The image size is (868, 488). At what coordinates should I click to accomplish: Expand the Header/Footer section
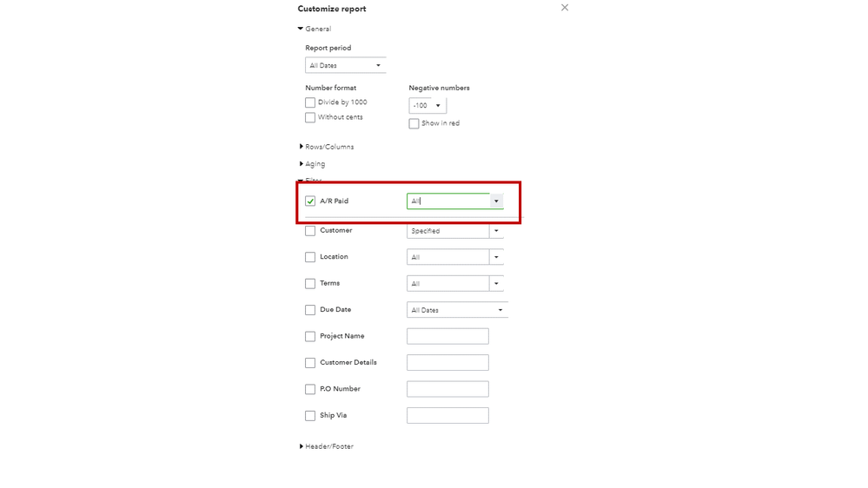pos(301,446)
